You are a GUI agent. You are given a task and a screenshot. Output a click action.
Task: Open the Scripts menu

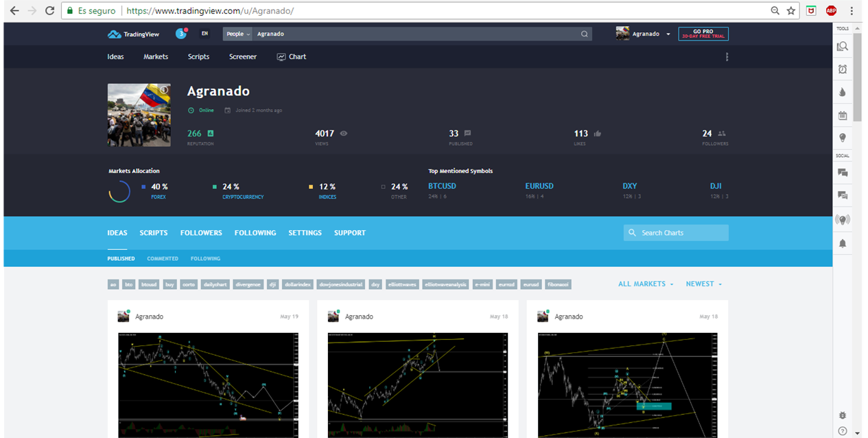click(198, 57)
